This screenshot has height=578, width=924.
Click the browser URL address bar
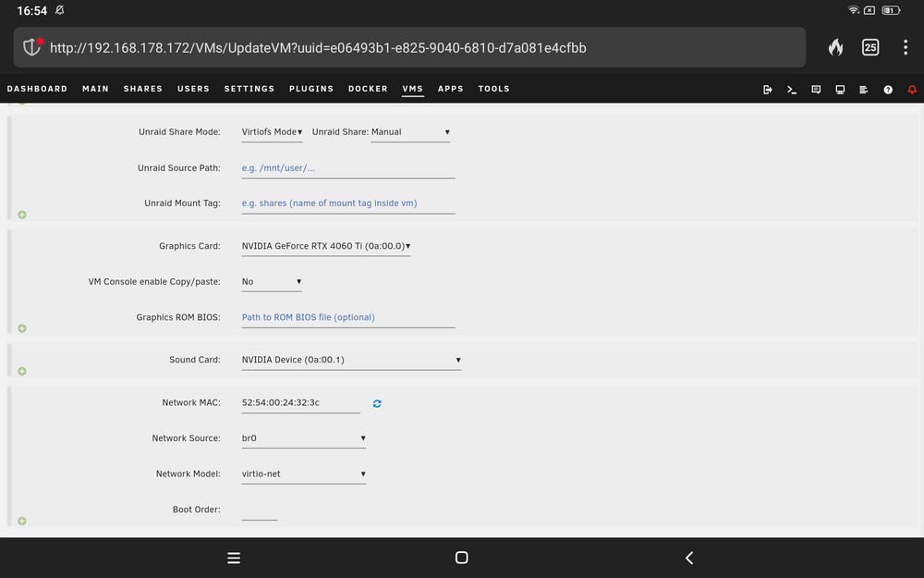pyautogui.click(x=409, y=47)
